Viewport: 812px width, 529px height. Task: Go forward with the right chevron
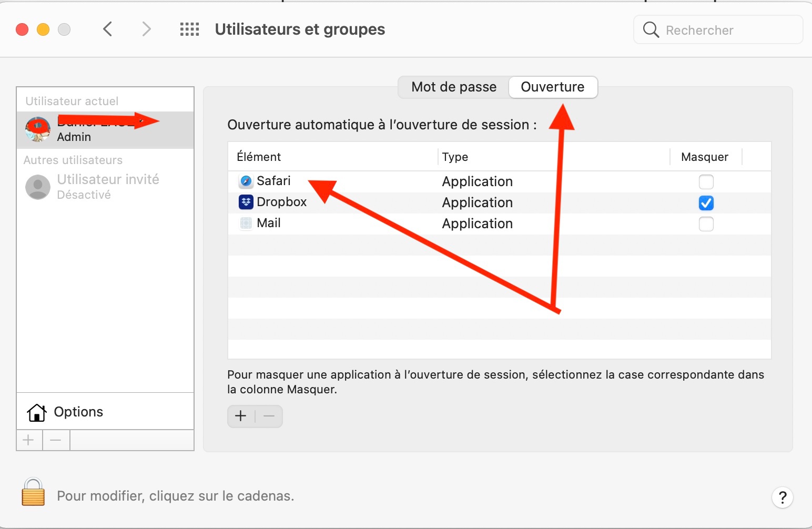[146, 29]
